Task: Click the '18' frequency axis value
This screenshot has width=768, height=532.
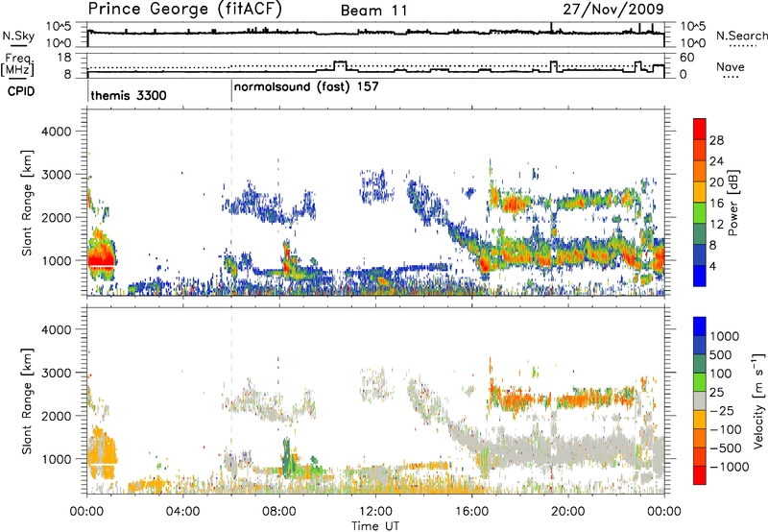Action: 63,58
